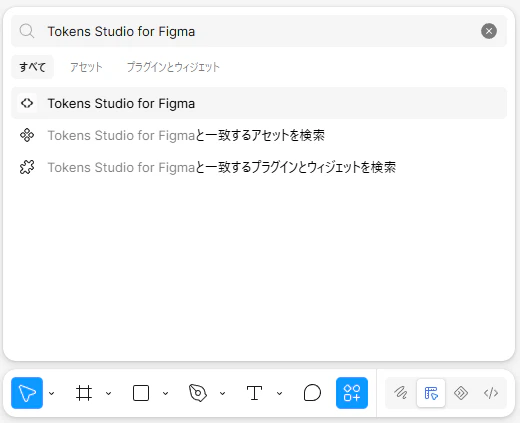The height and width of the screenshot is (423, 520).
Task: Expand the Frame tool dropdown chevron
Action: 108,393
